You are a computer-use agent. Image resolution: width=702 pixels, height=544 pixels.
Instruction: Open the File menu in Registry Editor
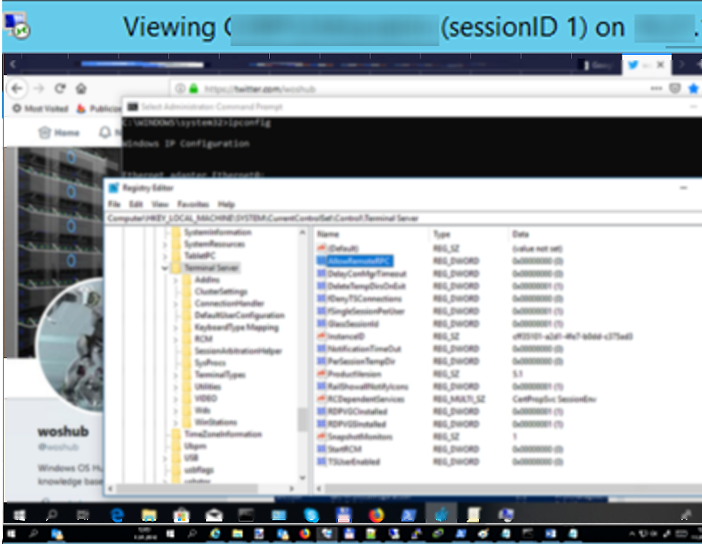114,204
